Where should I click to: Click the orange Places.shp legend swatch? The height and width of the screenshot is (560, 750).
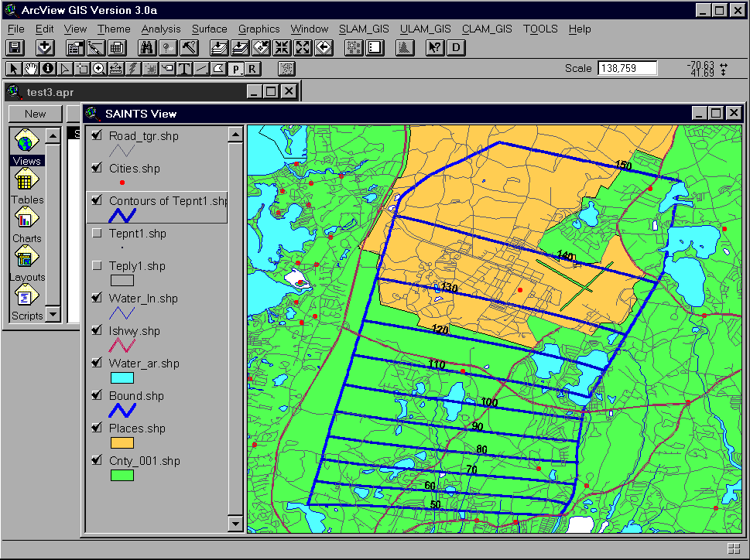coord(122,443)
